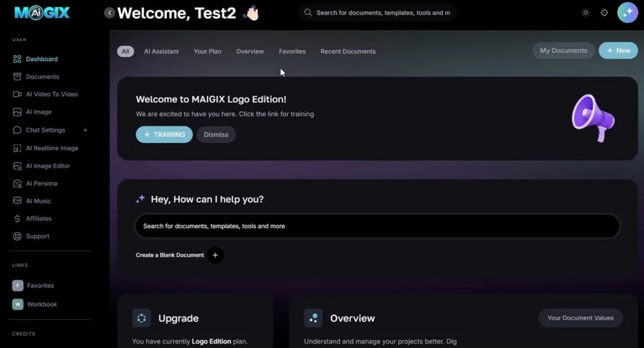This screenshot has width=644, height=348.
Task: Open the Workbook link in sidebar
Action: coord(41,304)
